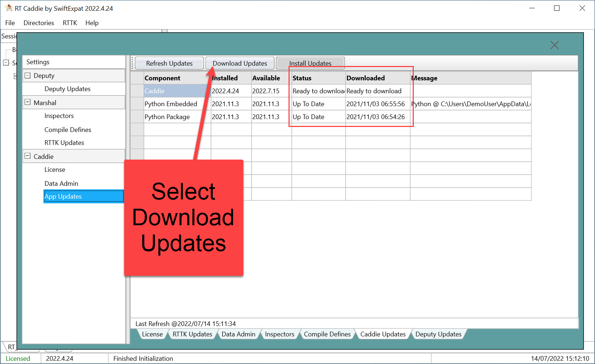Select Data Admin in the settings tree

(x=61, y=183)
